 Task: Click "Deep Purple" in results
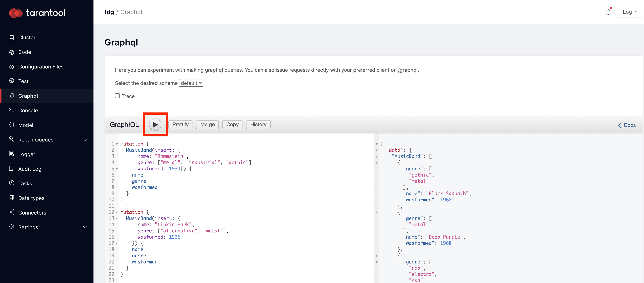point(444,237)
